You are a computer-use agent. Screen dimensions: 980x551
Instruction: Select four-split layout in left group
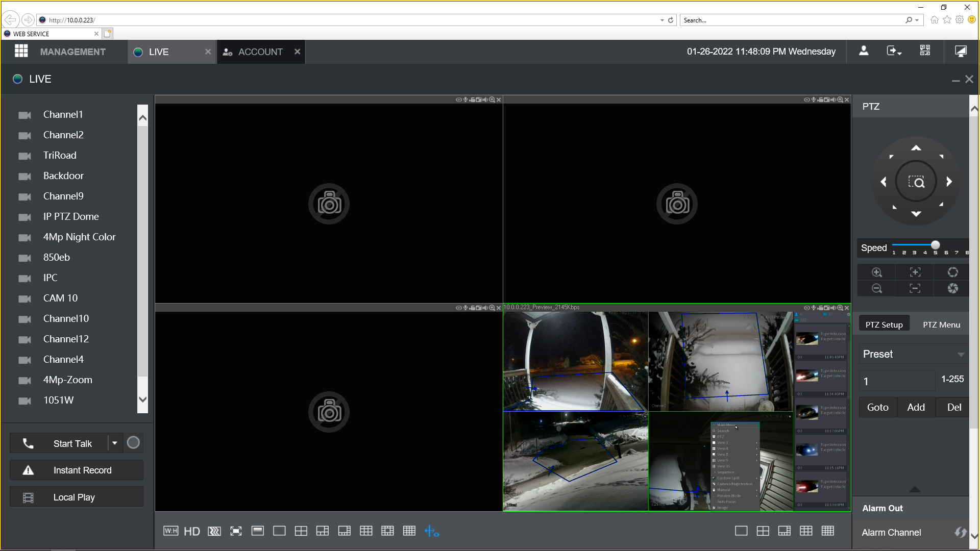point(301,531)
